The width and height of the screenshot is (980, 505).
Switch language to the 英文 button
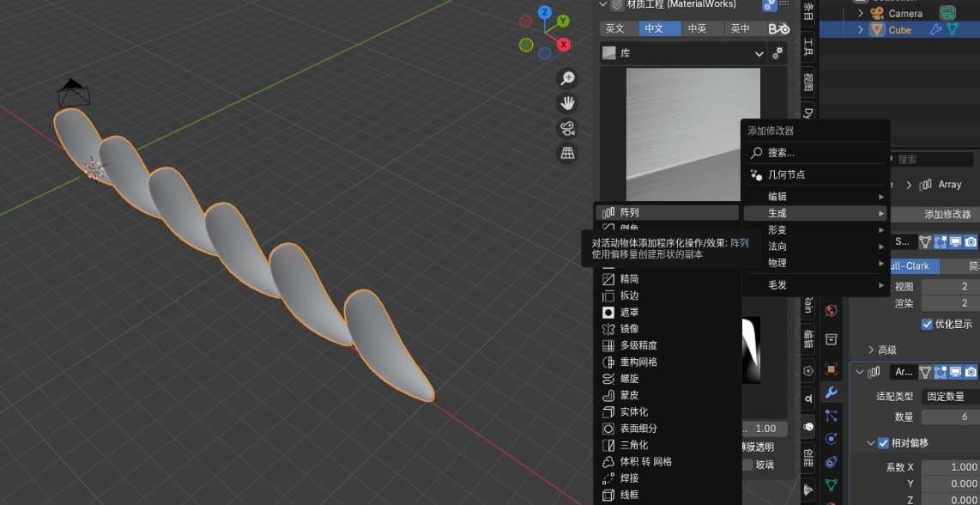614,28
